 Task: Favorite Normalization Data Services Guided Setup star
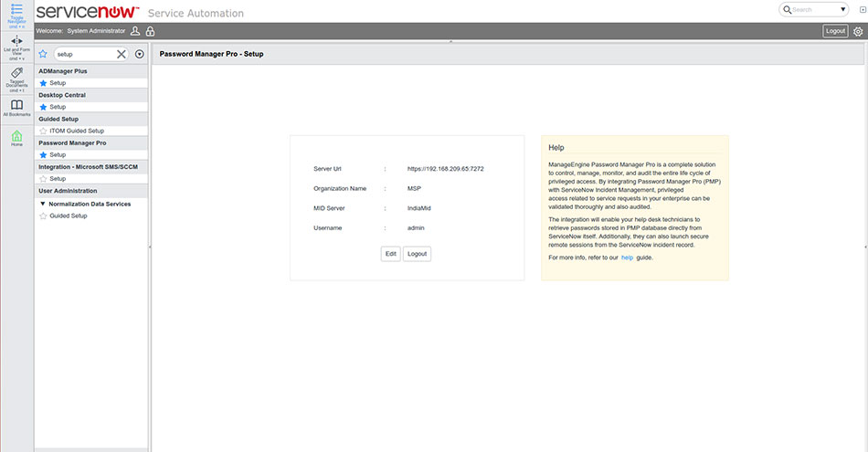[x=43, y=215]
